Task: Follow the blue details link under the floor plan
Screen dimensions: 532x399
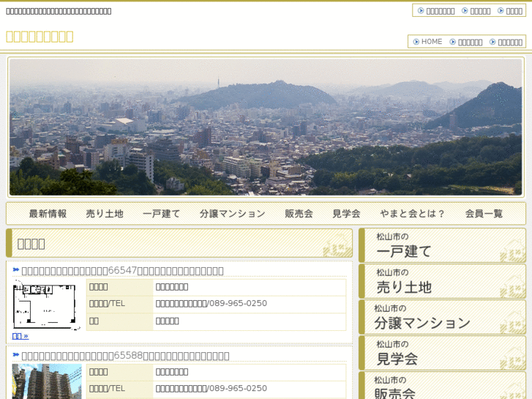Action: click(20, 336)
